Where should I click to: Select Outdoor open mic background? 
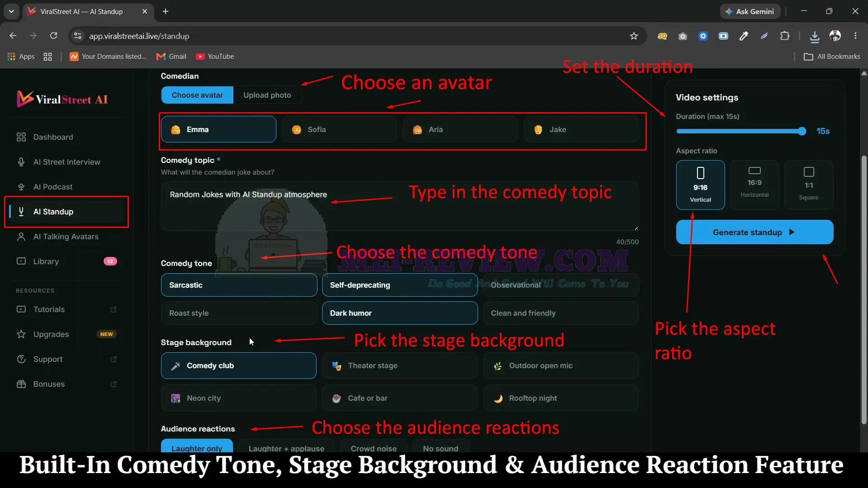click(561, 365)
